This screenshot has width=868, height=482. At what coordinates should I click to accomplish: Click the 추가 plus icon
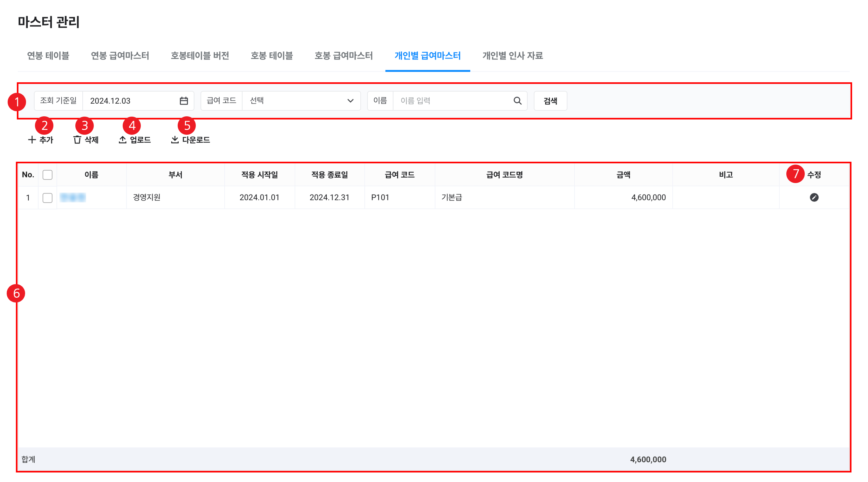point(32,140)
